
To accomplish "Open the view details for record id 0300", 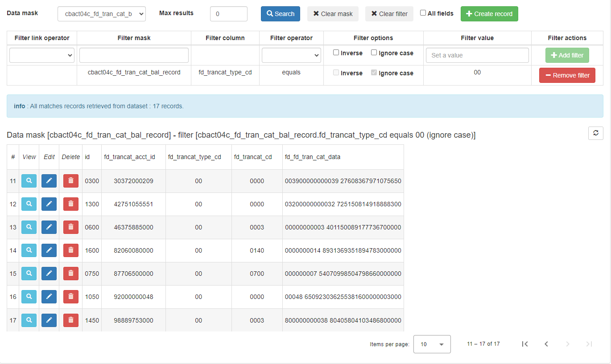I will coord(29,181).
